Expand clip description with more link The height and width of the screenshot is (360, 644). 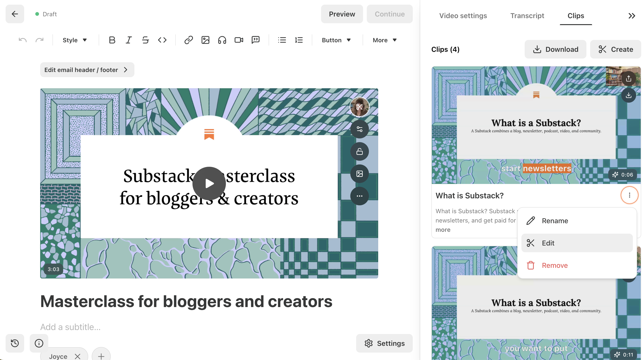coord(443,230)
